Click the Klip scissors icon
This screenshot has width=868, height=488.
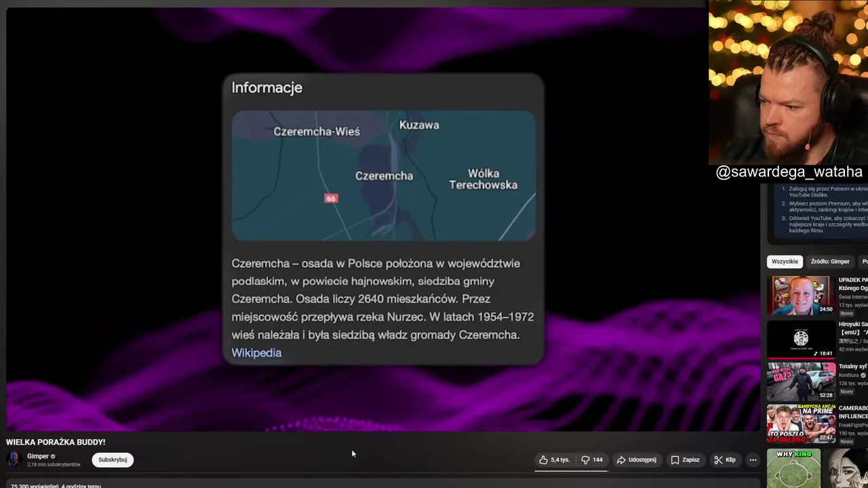pyautogui.click(x=718, y=460)
